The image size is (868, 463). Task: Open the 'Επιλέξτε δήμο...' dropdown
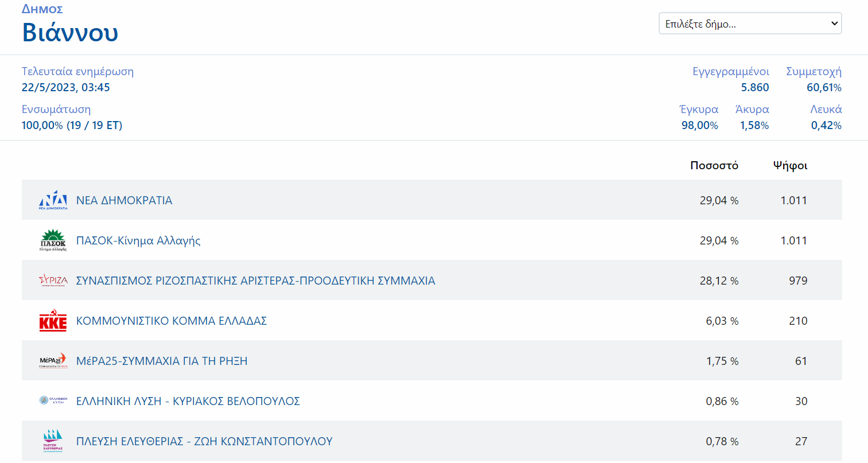[750, 24]
